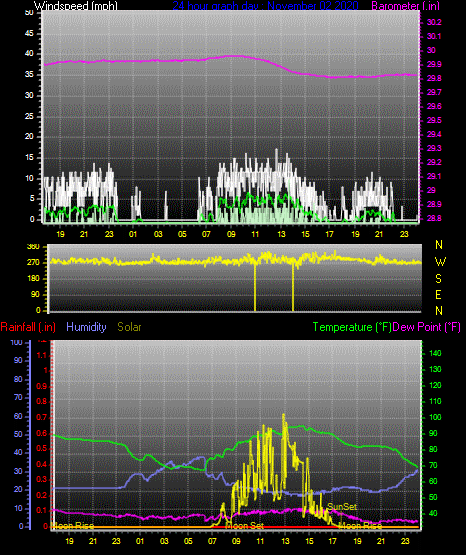This screenshot has height=555, width=466.
Task: Click the "270" wind direction axis value
Action: [33, 263]
